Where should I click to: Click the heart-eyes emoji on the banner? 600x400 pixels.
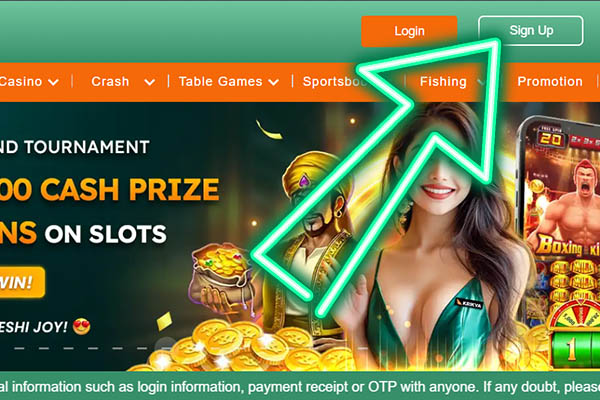pyautogui.click(x=82, y=327)
